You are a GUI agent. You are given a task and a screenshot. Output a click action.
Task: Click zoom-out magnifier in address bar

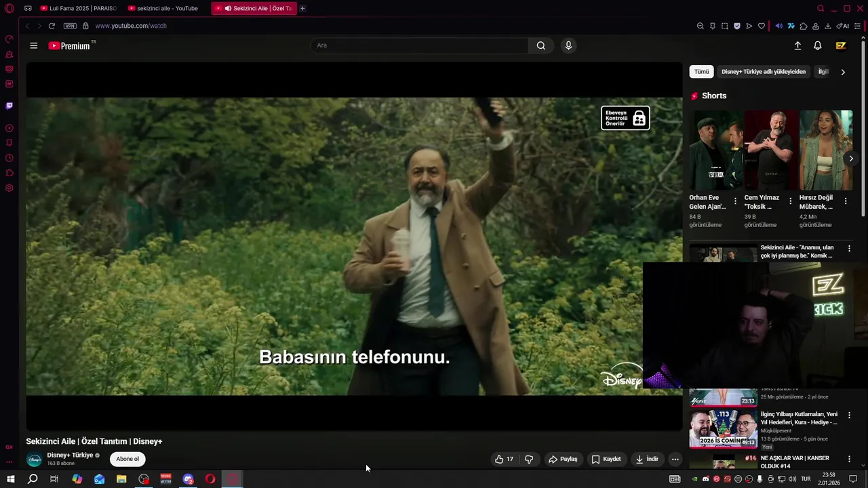[x=701, y=26]
